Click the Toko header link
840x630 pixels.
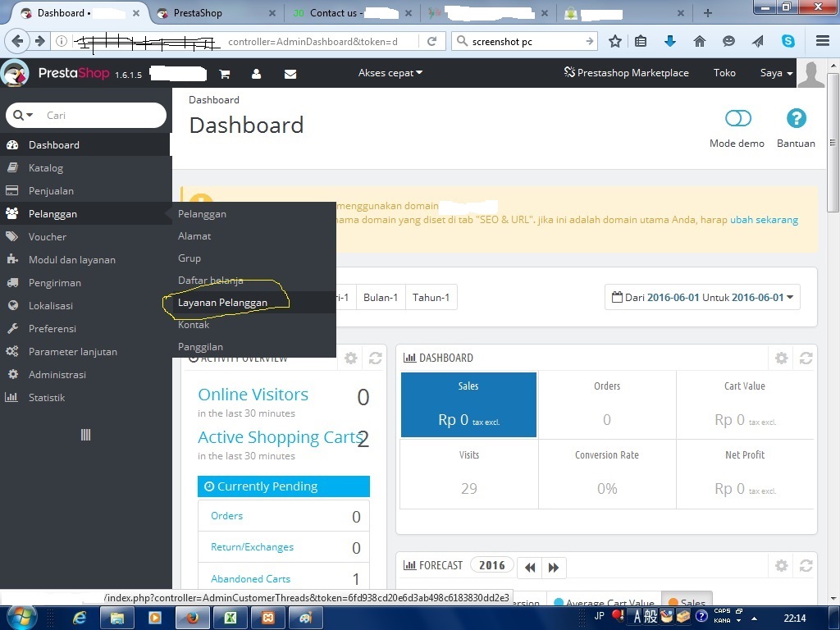coord(724,73)
